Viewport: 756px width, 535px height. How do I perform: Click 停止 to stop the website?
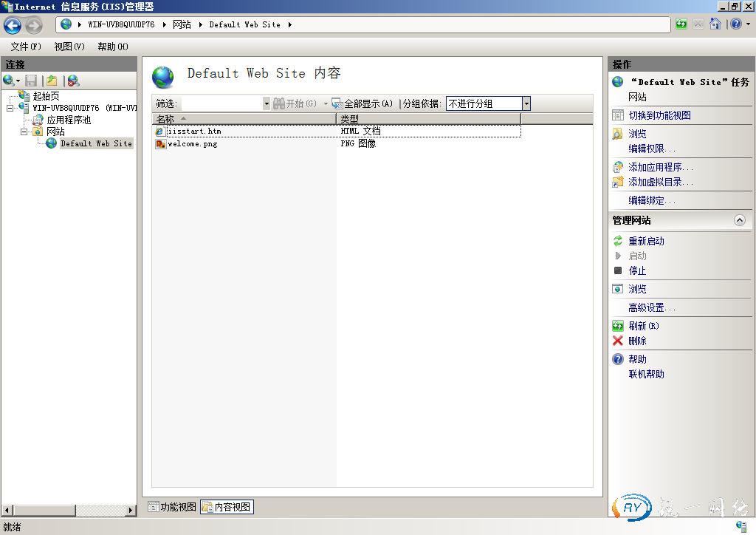click(x=636, y=270)
